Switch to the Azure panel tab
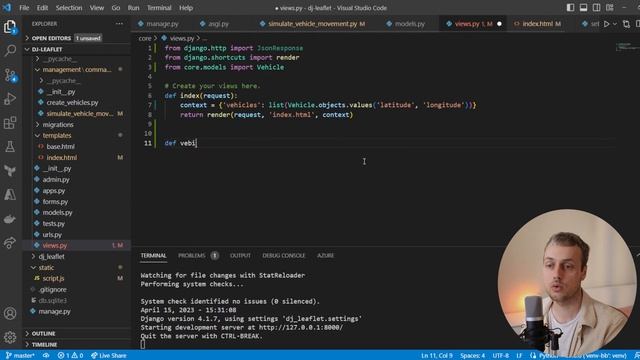640x360 pixels. pyautogui.click(x=325, y=256)
